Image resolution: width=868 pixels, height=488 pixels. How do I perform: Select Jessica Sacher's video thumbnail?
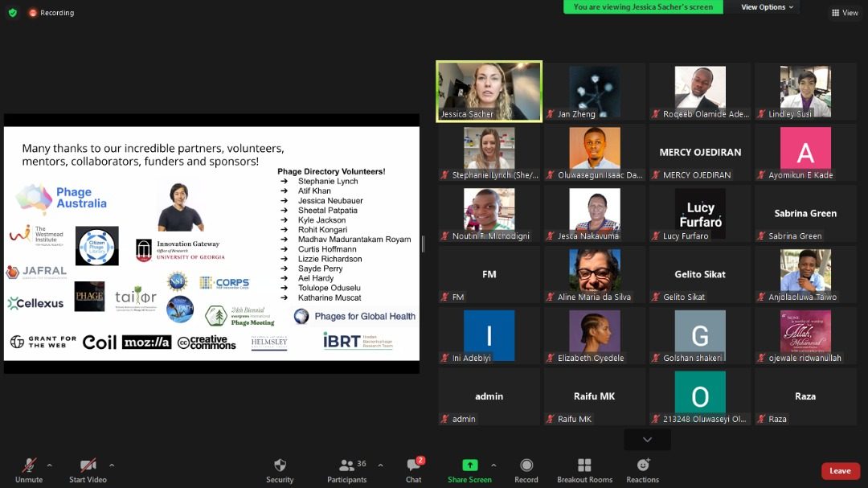[489, 92]
